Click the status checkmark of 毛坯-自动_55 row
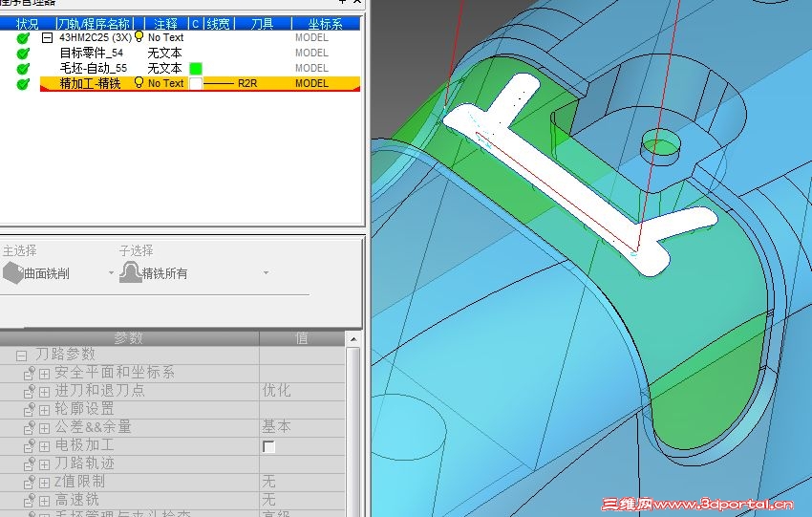Viewport: 812px width, 517px height. [x=23, y=69]
